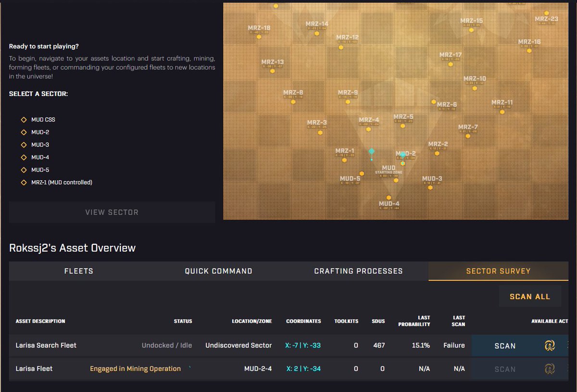Click the MRZ-6 map marker

(433, 102)
